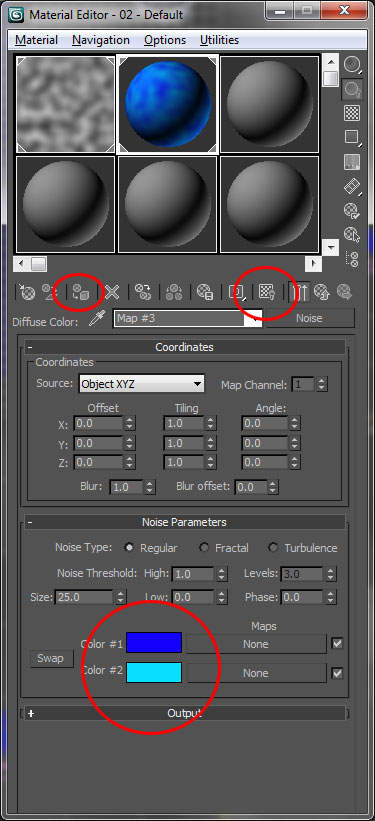Click the Put to Library icon
375x821 pixels.
(x=204, y=292)
